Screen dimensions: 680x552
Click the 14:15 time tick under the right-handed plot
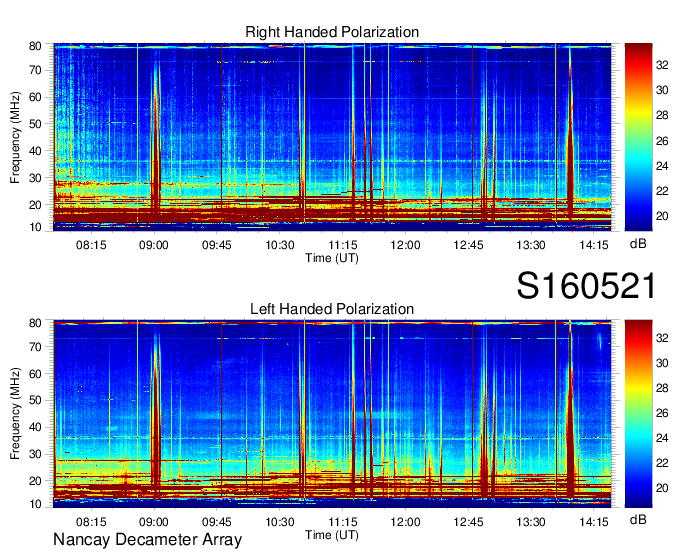click(x=594, y=245)
